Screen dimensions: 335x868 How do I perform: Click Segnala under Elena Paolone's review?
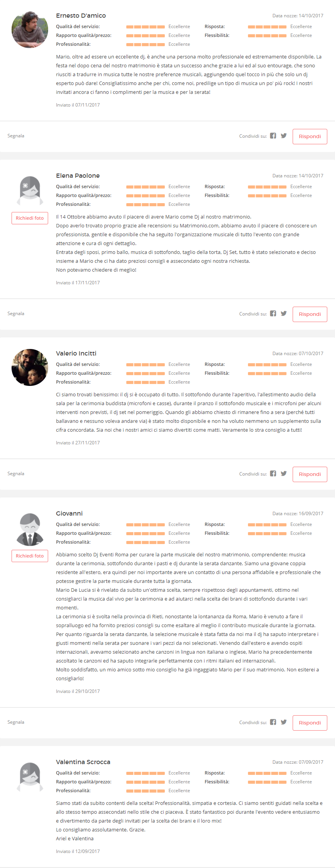(16, 314)
